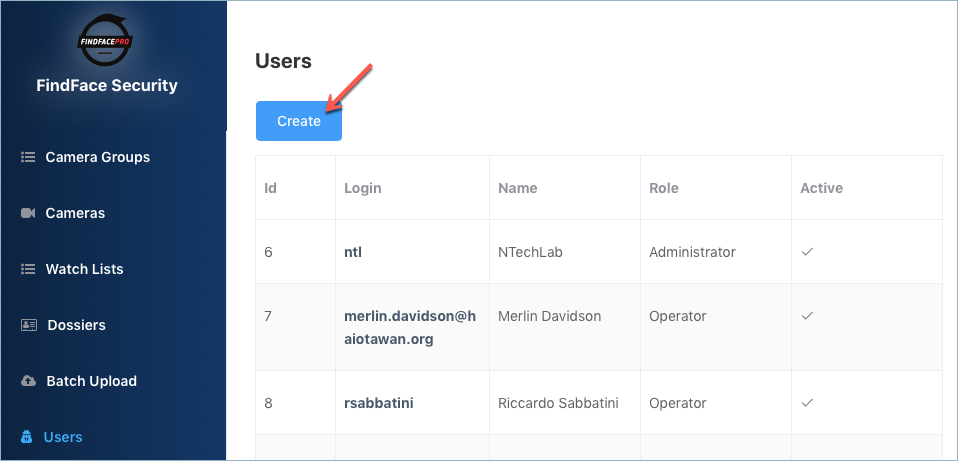This screenshot has width=958, height=461.
Task: Open the rsabbatini user login
Action: tap(379, 403)
